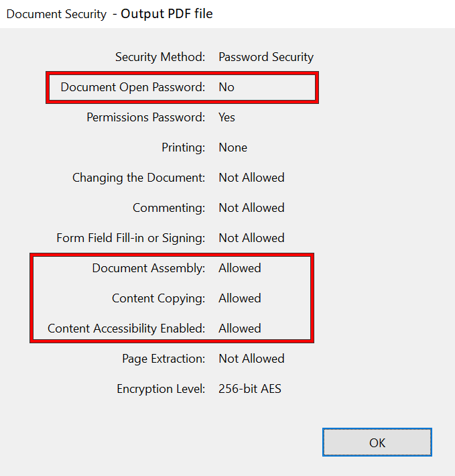
Task: Click the Permissions Password label
Action: tap(145, 117)
